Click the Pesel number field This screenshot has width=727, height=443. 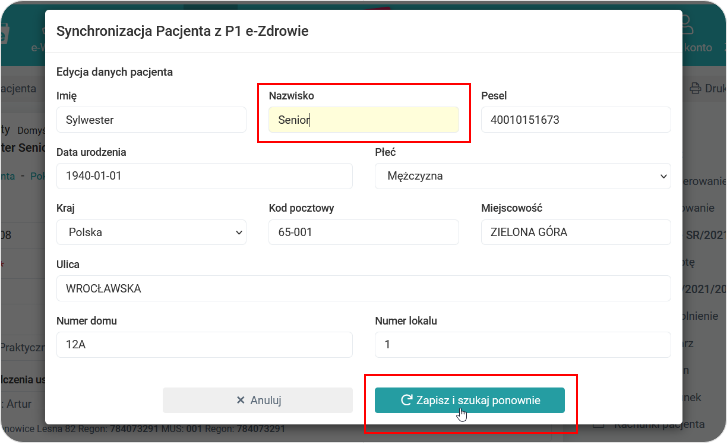pos(575,120)
